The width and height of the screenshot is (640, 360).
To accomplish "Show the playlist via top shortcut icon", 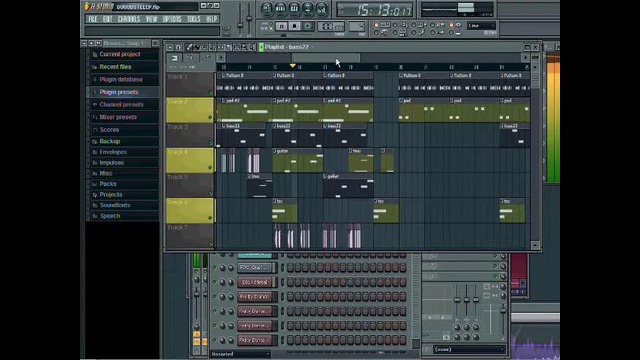I will tap(267, 8).
